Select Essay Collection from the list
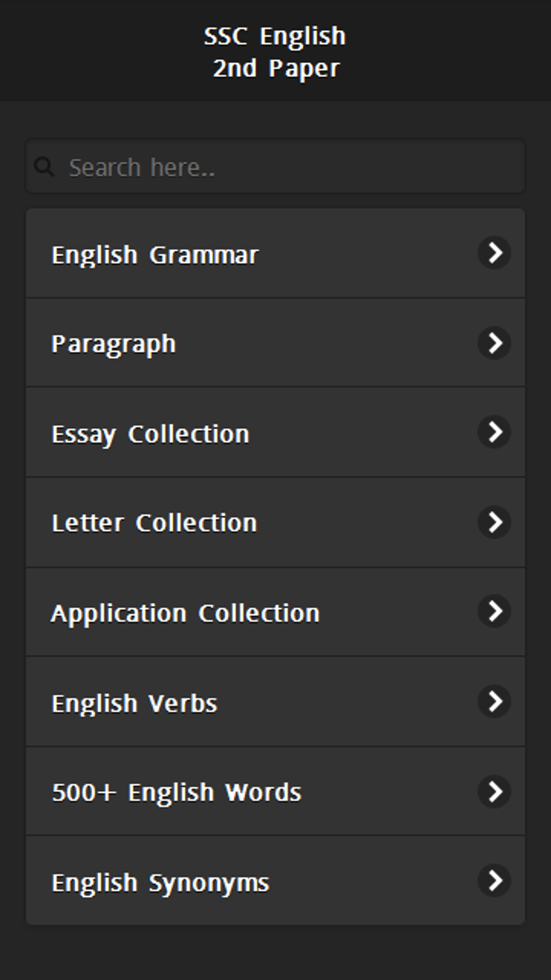Viewport: 551px width, 980px height. [151, 434]
